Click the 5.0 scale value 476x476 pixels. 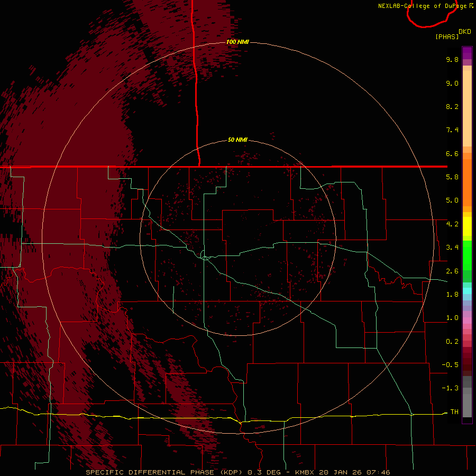(452, 200)
